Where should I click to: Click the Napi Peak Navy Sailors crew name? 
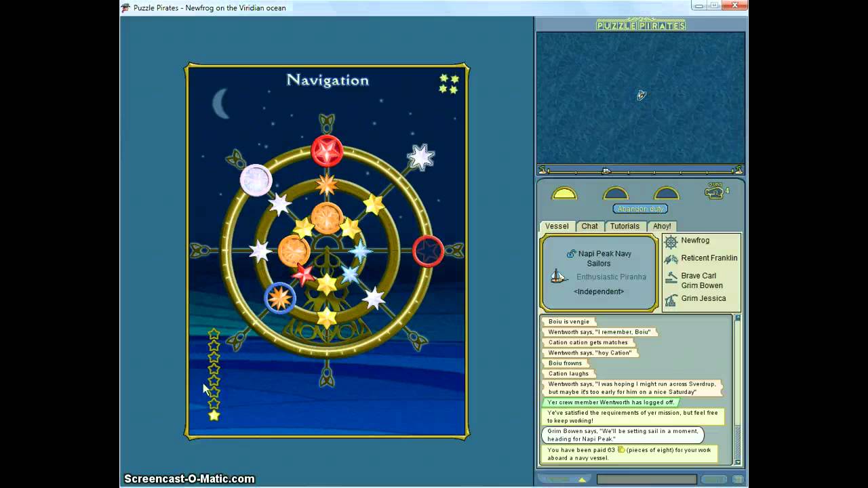click(604, 258)
